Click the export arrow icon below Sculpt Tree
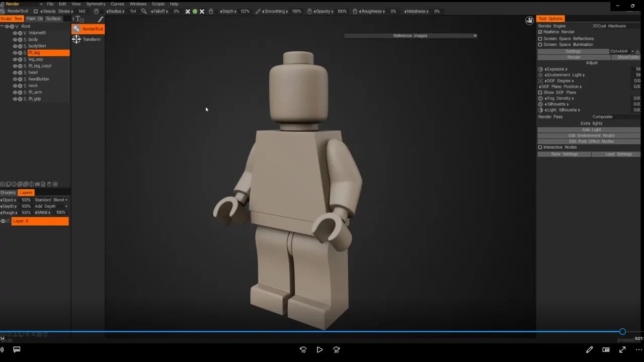Screen dimensions: 644x362 pos(55,184)
